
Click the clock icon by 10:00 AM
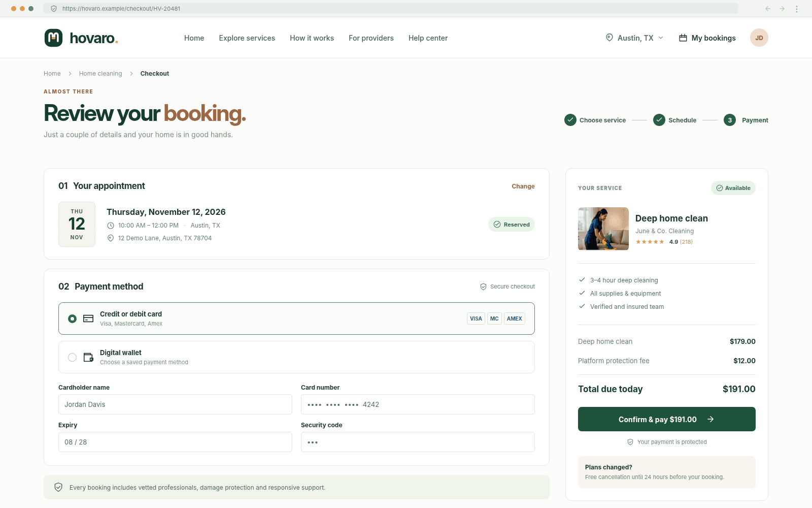[x=111, y=226]
